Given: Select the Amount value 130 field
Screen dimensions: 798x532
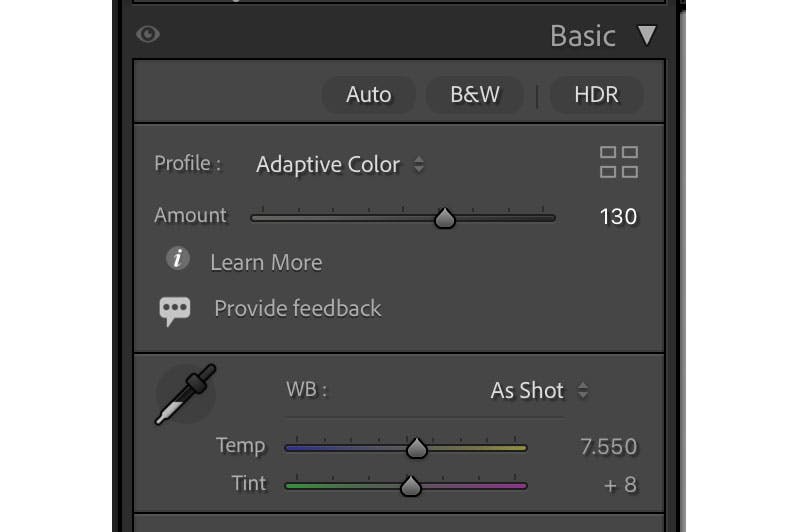Looking at the screenshot, I should [618, 217].
